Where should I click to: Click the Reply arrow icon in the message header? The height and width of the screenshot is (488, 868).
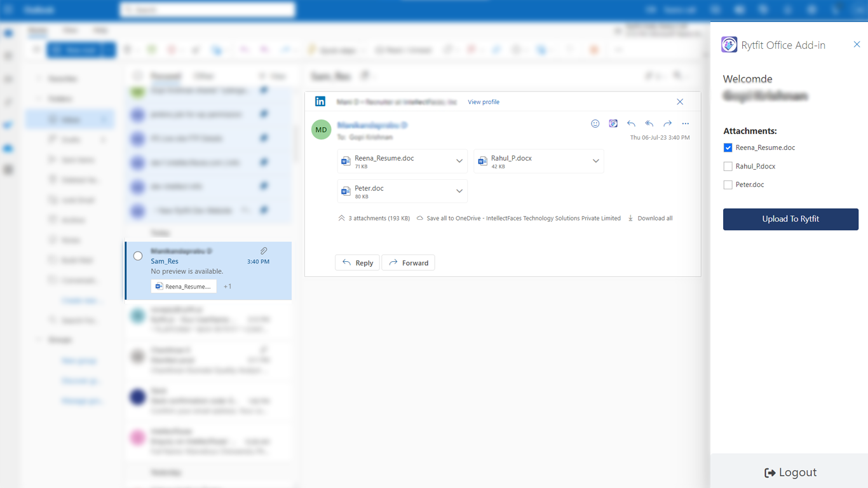click(x=631, y=124)
